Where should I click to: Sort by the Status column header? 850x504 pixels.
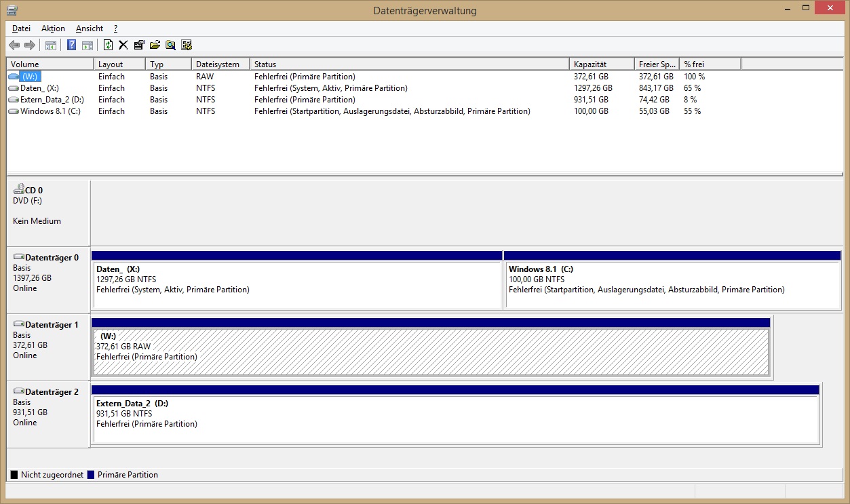(x=410, y=64)
